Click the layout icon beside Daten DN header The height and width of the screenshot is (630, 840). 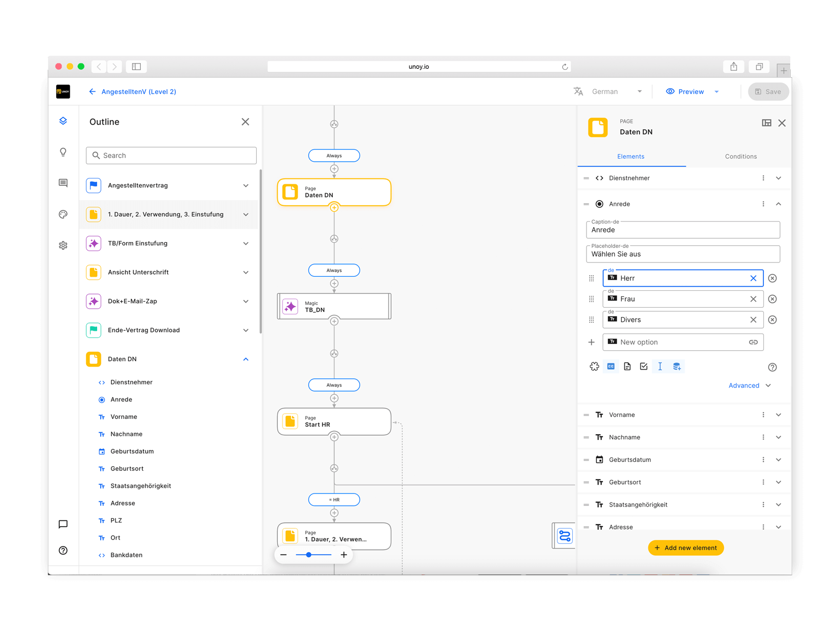click(x=766, y=123)
